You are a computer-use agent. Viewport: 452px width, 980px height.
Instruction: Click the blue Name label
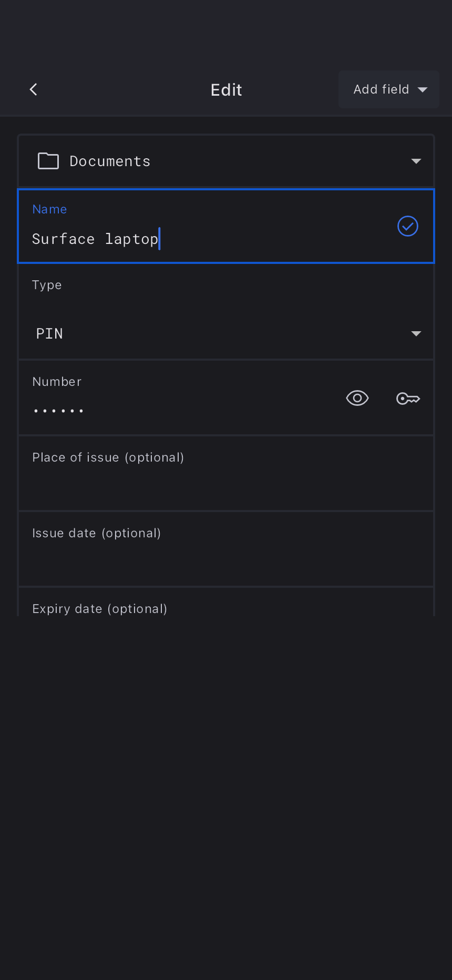click(49, 209)
